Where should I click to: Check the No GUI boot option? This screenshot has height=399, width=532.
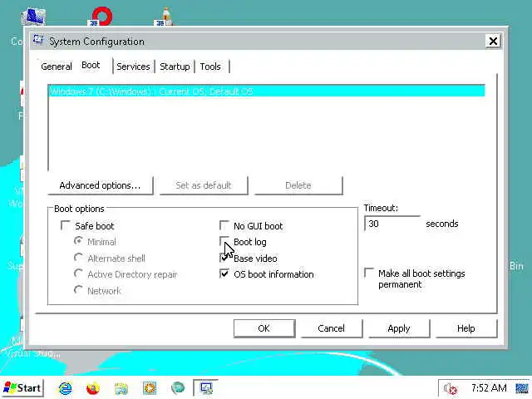click(224, 225)
